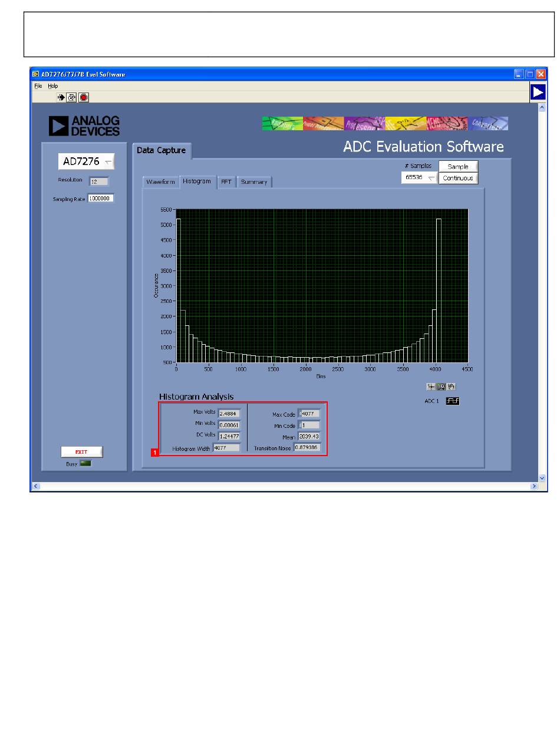Click the vertical scrollbar up arrow
This screenshot has width=560, height=739.
pyautogui.click(x=542, y=108)
